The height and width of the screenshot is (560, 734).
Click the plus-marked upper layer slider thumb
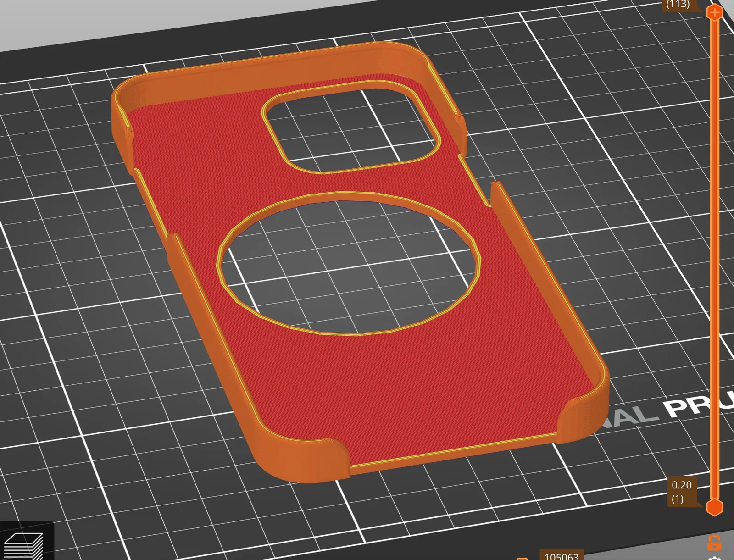tap(714, 12)
